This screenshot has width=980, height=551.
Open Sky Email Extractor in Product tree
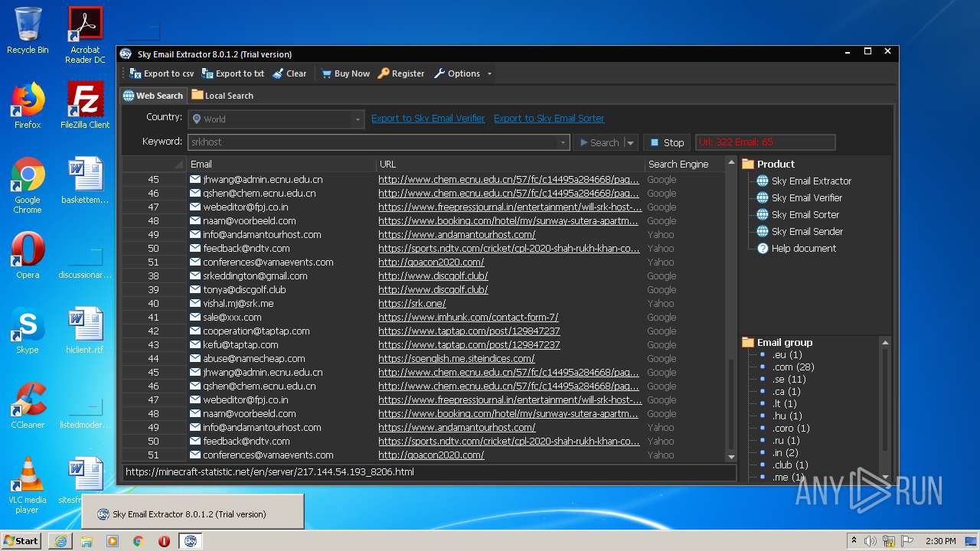click(811, 181)
